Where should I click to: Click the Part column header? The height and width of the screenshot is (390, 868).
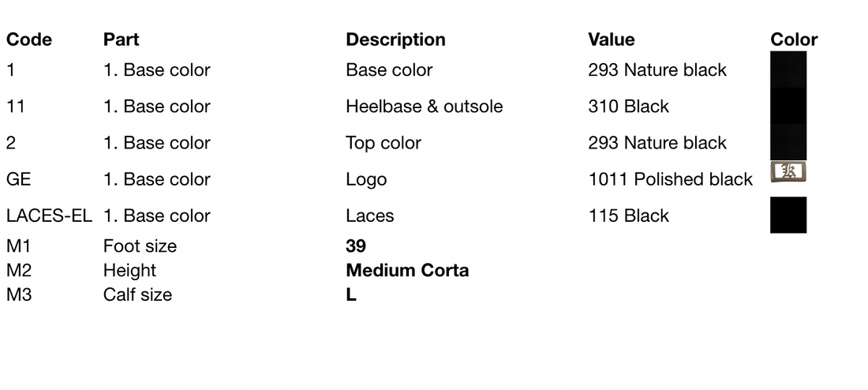122,39
